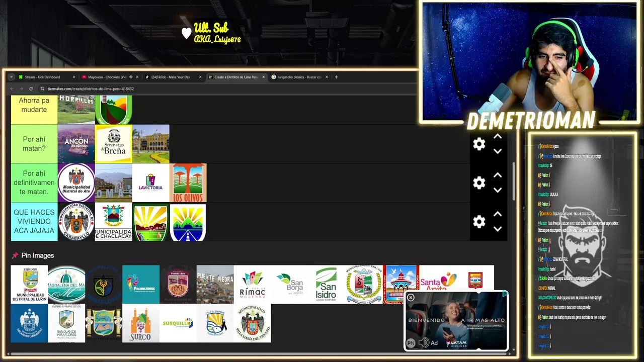Move 'Por ahí matan?' row down
644x362 pixels.
[x=498, y=151]
